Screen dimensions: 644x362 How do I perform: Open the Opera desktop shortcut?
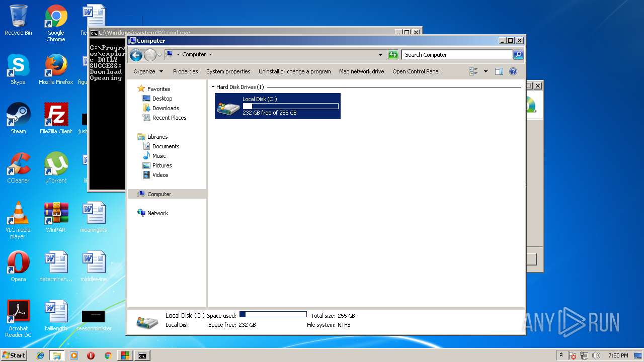(18, 267)
